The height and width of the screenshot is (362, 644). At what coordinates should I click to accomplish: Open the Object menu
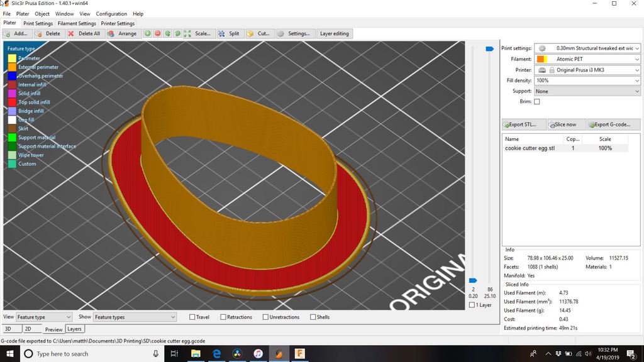click(x=42, y=14)
